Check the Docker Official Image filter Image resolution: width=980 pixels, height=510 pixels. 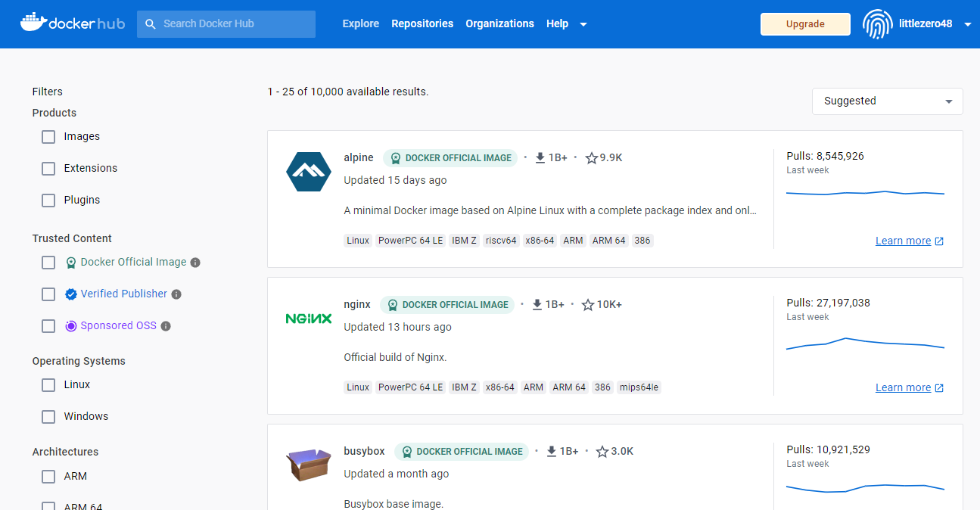click(x=48, y=263)
